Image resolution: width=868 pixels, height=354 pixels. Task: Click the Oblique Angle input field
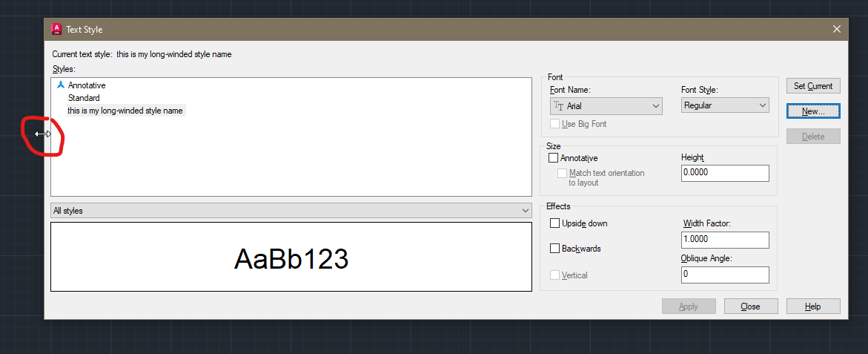(x=725, y=275)
